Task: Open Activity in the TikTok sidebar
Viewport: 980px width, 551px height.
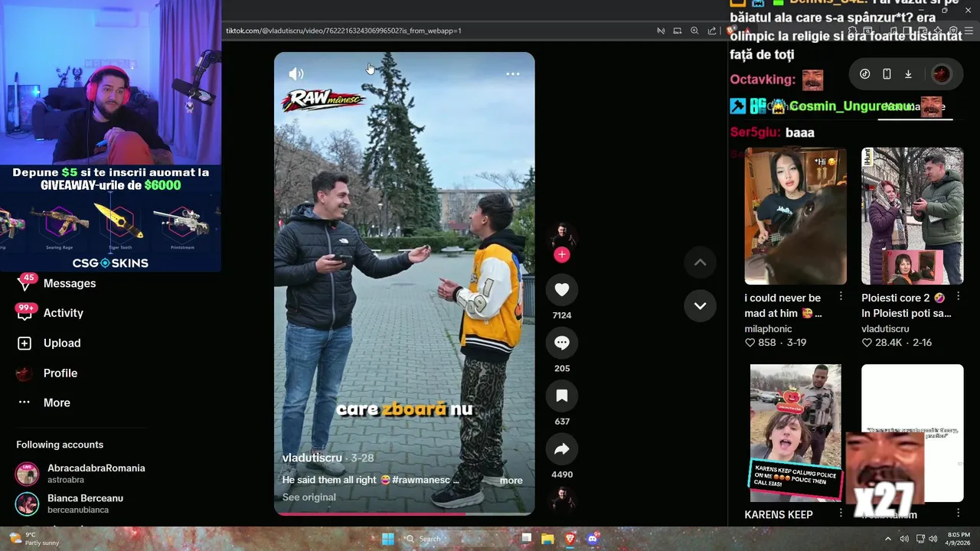Action: [x=64, y=313]
